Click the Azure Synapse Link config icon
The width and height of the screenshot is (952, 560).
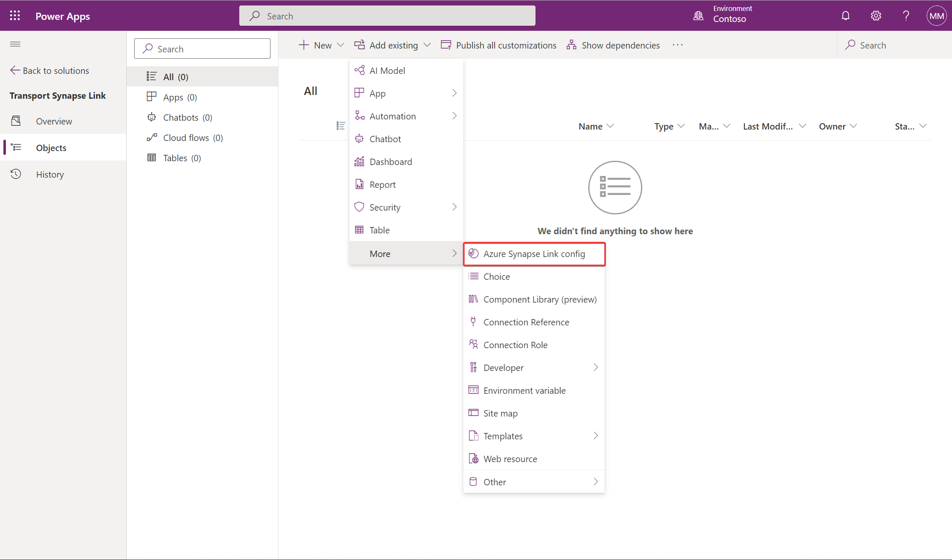(473, 253)
